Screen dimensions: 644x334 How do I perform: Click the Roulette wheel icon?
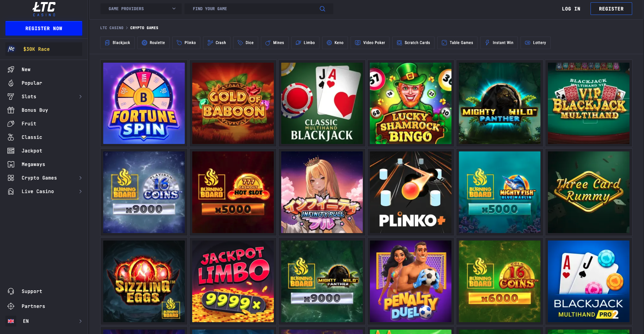pyautogui.click(x=145, y=43)
